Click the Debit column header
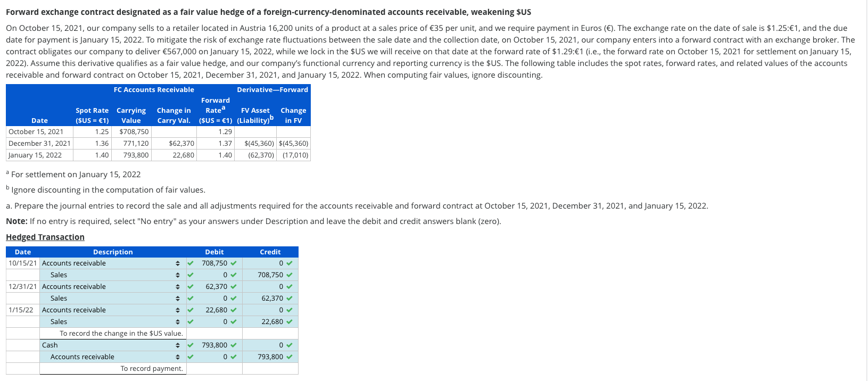Viewport: 868px width, 381px height. point(214,252)
